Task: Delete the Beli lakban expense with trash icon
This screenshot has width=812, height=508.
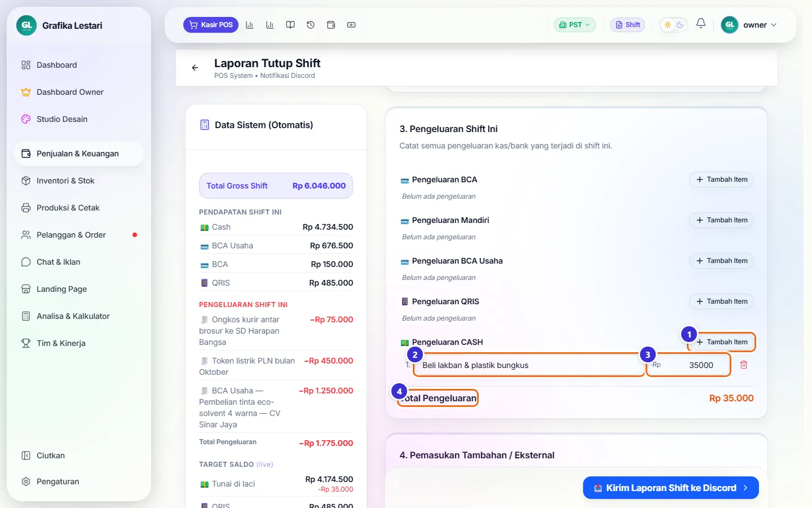Action: (744, 365)
